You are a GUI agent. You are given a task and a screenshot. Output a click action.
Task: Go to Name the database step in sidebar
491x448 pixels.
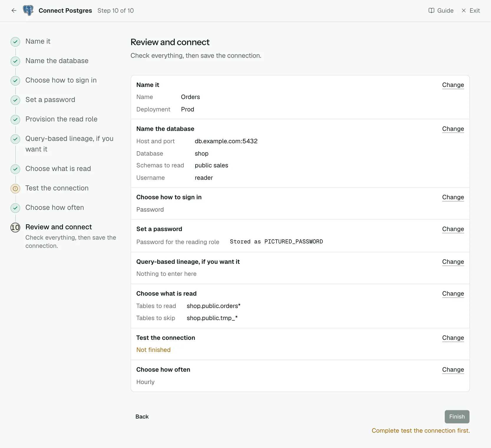pyautogui.click(x=57, y=61)
